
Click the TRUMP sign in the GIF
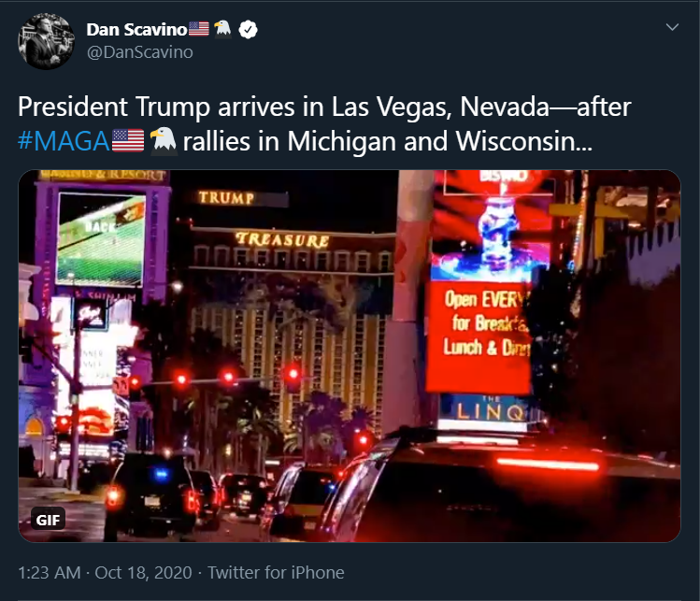(227, 198)
